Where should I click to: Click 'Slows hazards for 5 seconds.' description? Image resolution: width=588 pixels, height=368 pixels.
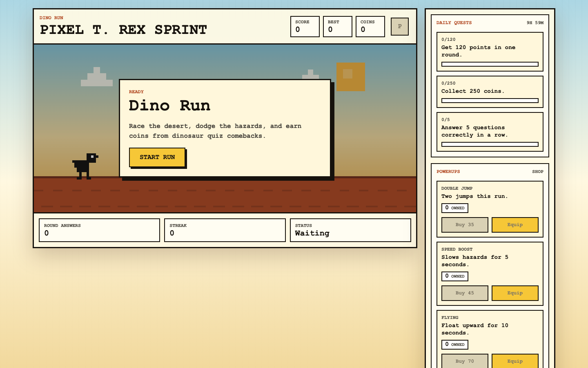[x=475, y=261]
